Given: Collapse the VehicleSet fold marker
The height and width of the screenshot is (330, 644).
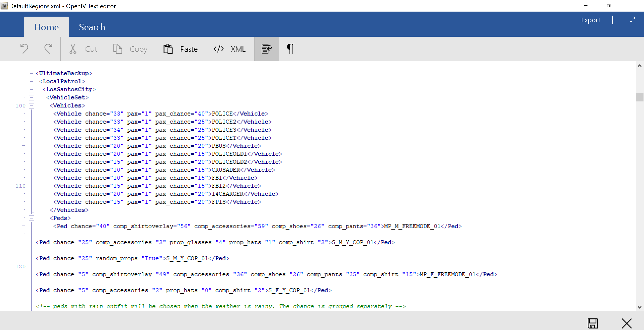Looking at the screenshot, I should point(32,98).
